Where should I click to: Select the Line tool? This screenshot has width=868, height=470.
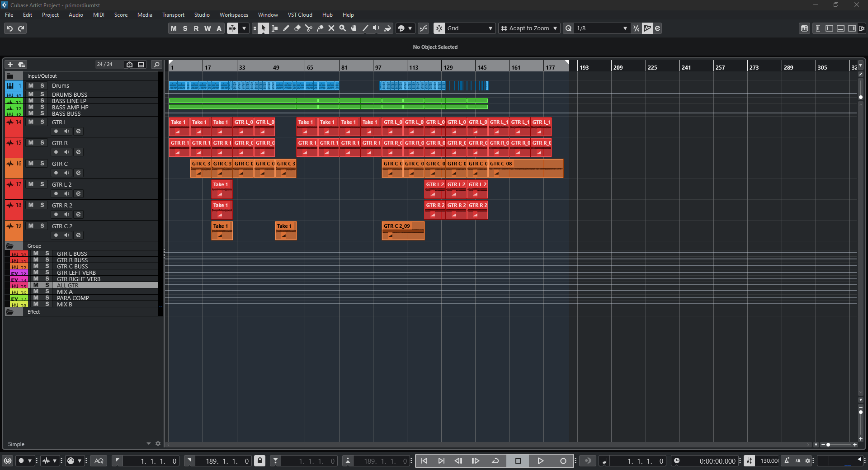pos(365,28)
